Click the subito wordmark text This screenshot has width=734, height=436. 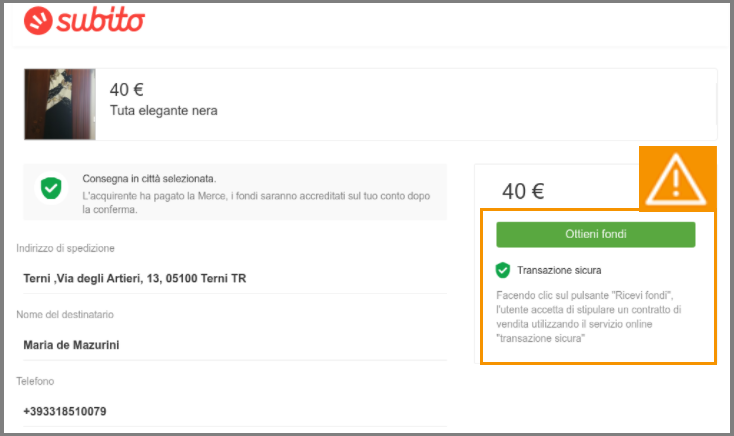tap(101, 21)
